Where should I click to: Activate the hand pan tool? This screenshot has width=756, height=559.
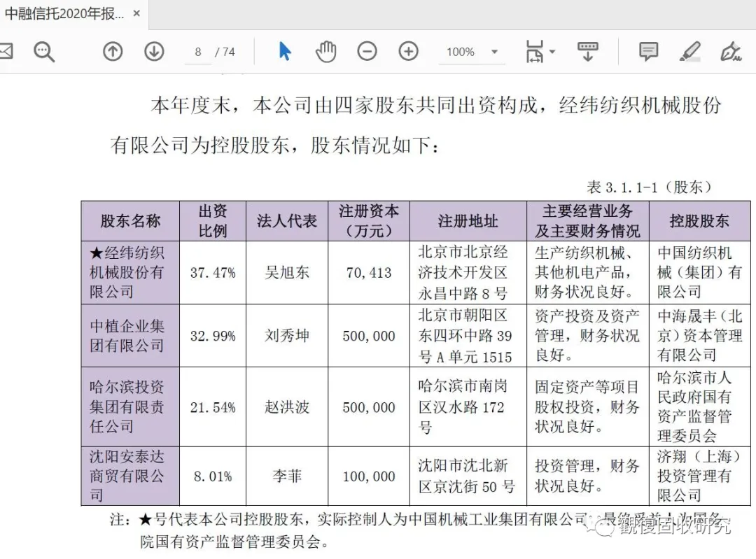point(326,51)
